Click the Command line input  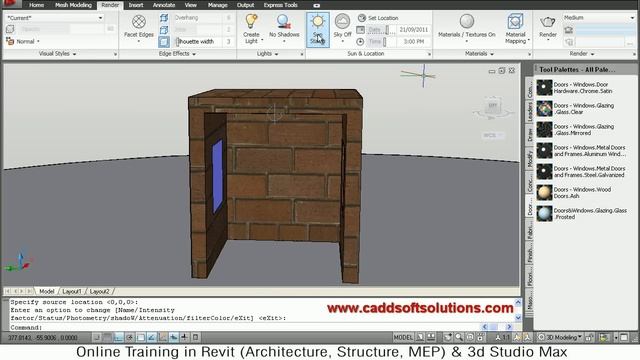(x=245, y=327)
